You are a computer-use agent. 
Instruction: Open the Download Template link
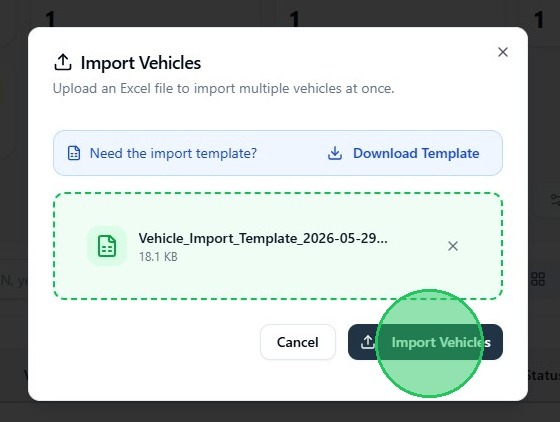point(416,153)
